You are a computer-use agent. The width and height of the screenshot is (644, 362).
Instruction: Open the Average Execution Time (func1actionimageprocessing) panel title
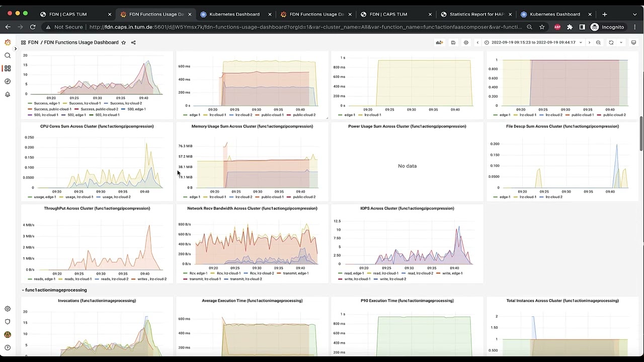coord(252,301)
